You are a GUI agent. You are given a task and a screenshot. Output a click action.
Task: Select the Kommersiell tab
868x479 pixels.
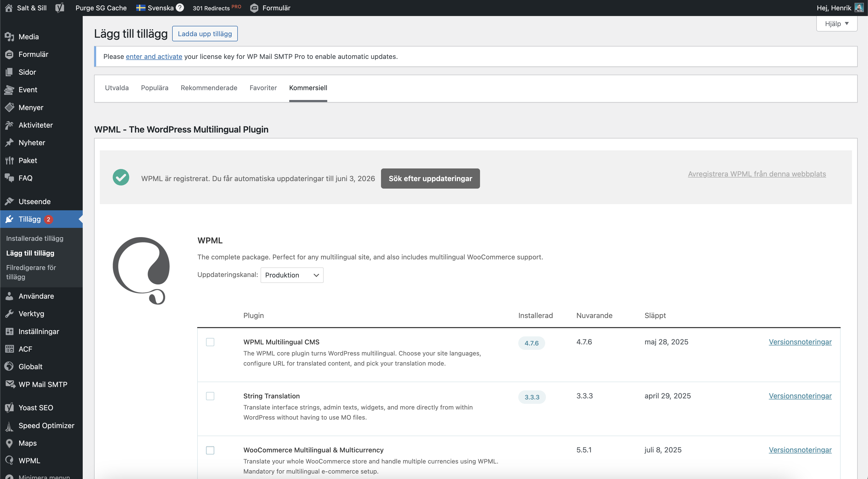coord(308,88)
